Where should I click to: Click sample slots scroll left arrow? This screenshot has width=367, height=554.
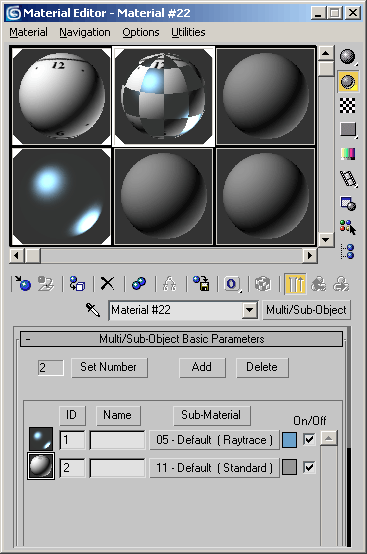click(x=16, y=255)
